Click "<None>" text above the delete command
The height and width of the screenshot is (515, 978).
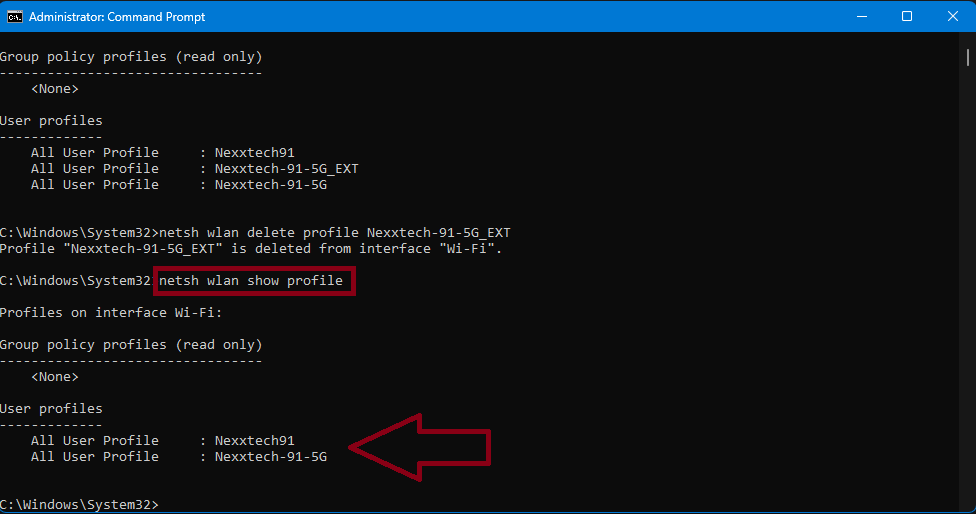(x=54, y=89)
